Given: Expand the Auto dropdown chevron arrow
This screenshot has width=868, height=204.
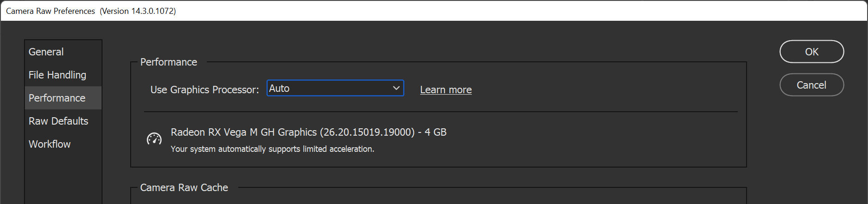Looking at the screenshot, I should click(x=396, y=88).
